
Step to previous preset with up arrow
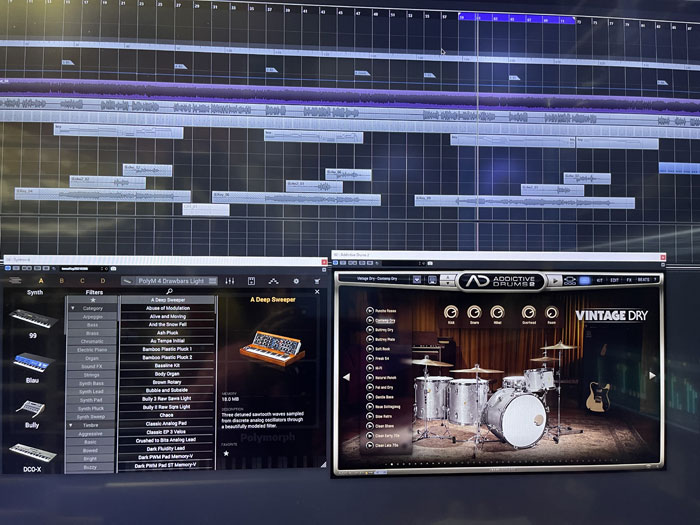click(448, 277)
